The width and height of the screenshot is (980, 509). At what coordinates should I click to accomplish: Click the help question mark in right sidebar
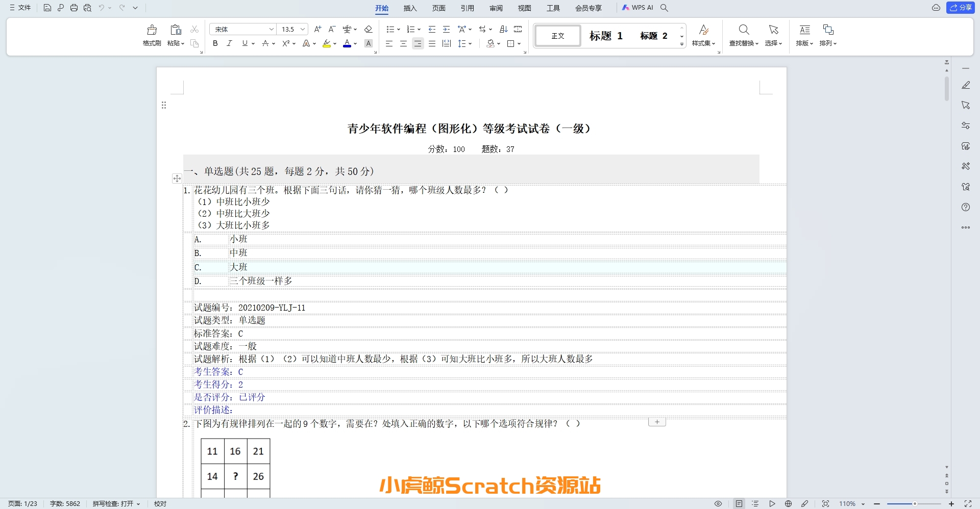click(966, 207)
